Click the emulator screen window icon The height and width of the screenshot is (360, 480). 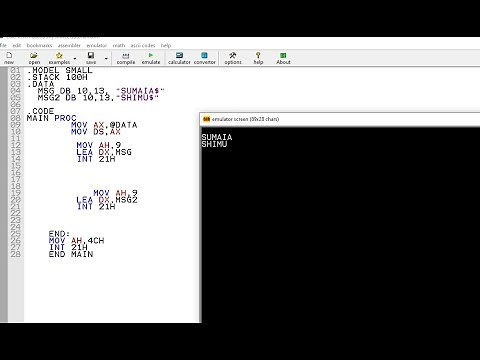click(x=206, y=119)
